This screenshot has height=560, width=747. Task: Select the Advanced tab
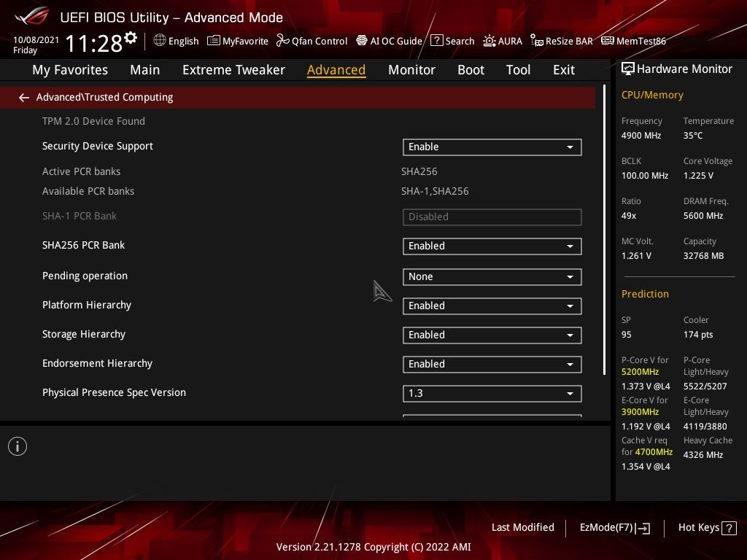click(336, 70)
